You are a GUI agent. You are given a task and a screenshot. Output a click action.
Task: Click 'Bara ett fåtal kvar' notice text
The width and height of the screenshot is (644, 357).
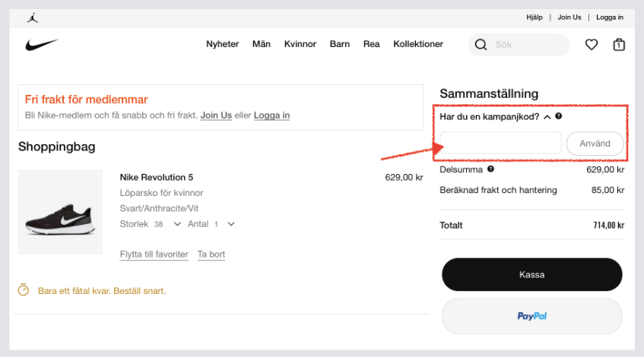(x=102, y=291)
